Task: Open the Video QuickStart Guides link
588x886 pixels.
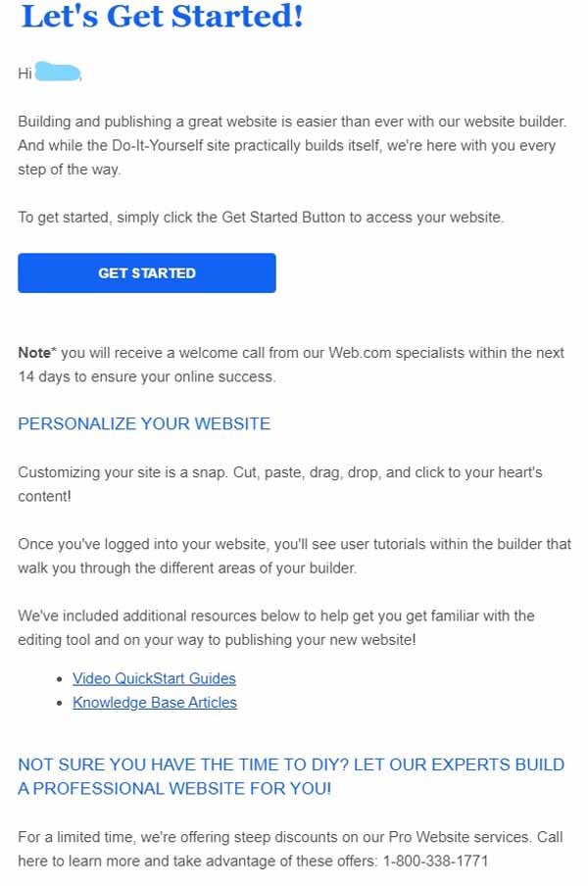Action: (154, 678)
